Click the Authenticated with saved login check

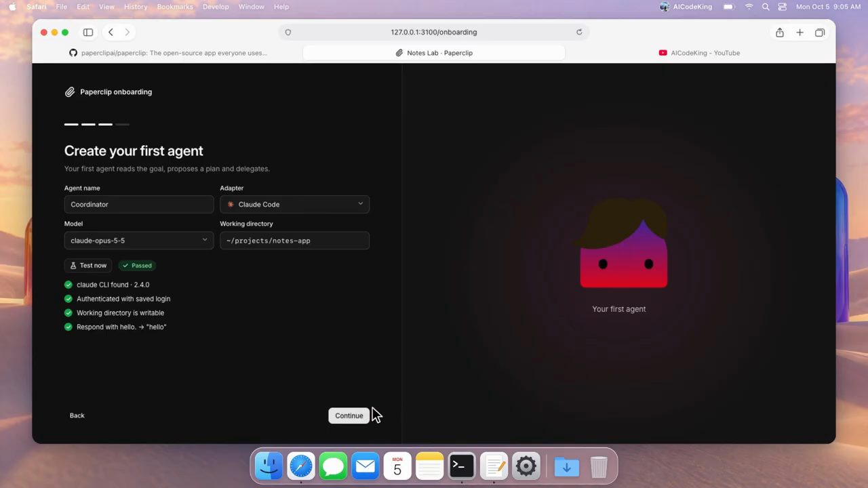click(68, 299)
